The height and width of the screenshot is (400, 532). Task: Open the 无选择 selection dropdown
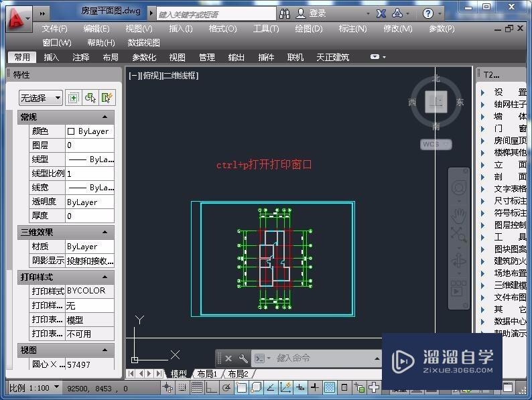point(41,98)
